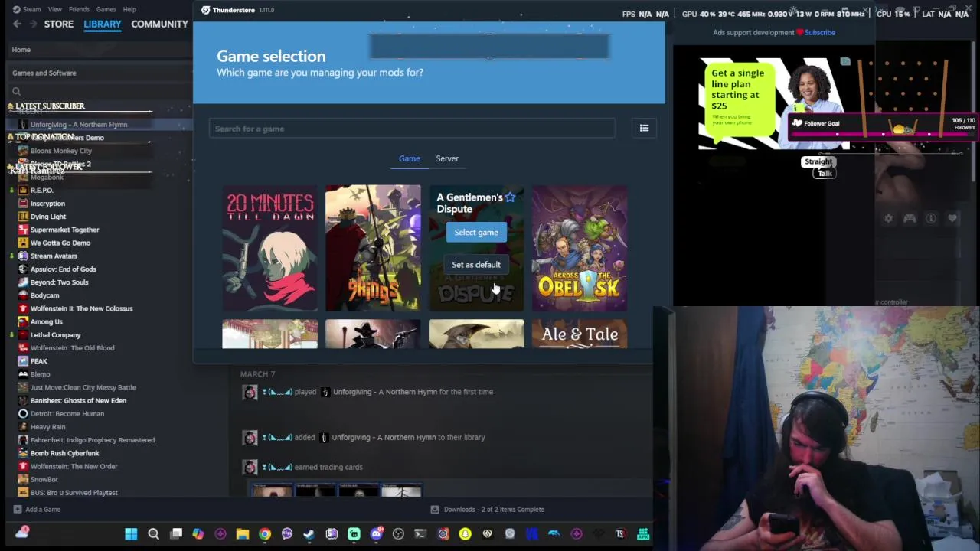Open the terminal icon on the taskbar
This screenshot has width=980, height=551.
[420, 533]
